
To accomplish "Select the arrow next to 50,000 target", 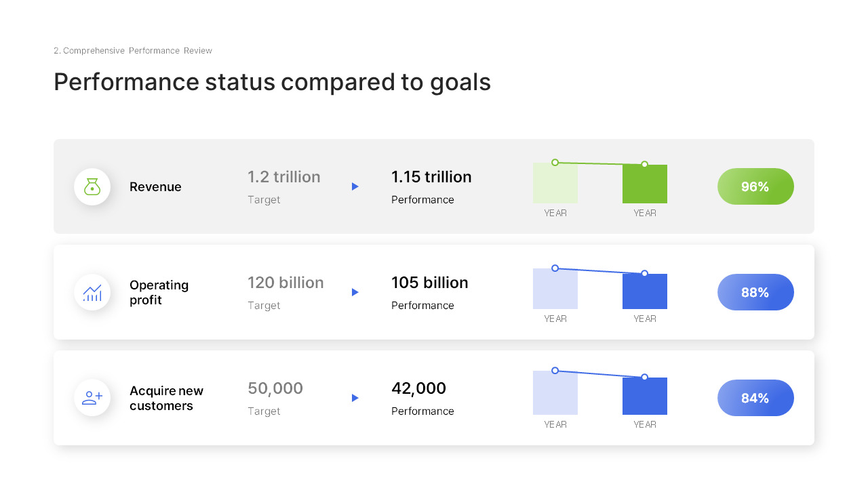I will tap(355, 398).
